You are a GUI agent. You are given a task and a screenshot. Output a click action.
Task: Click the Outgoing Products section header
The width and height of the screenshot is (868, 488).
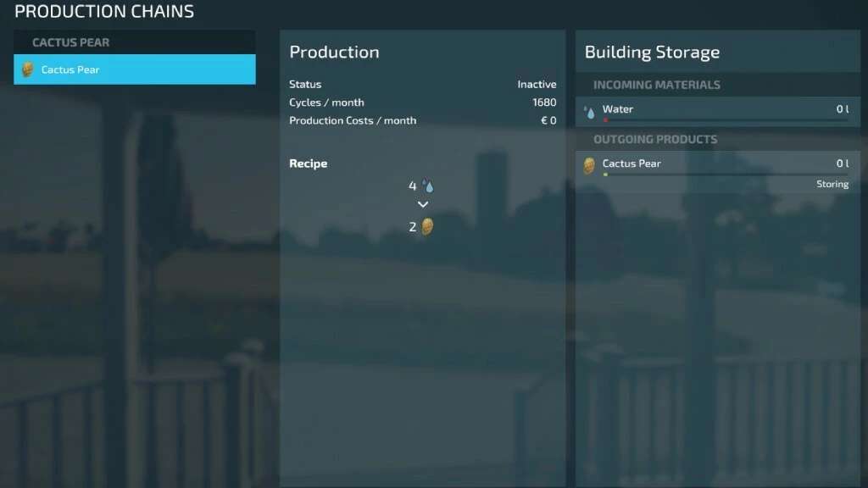(x=654, y=139)
